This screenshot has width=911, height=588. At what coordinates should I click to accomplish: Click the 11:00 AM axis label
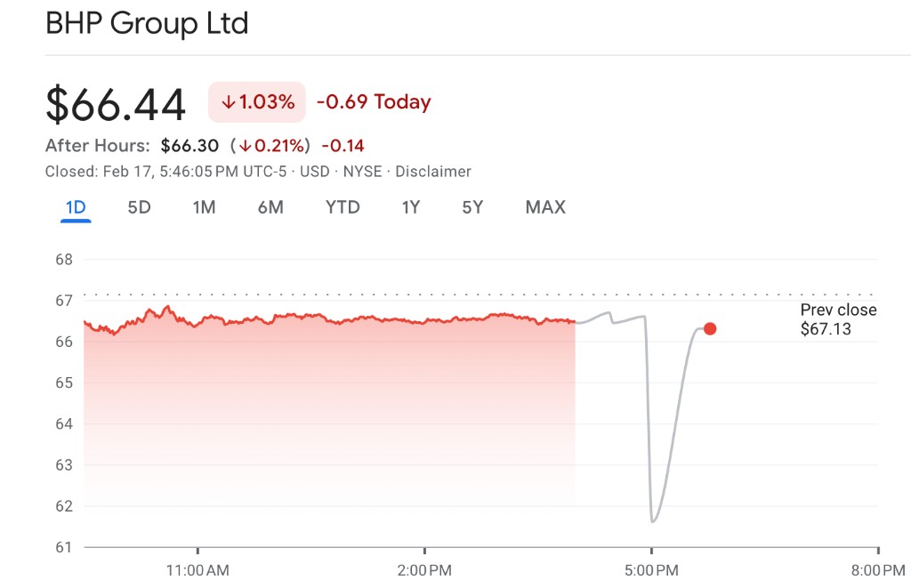(x=198, y=569)
